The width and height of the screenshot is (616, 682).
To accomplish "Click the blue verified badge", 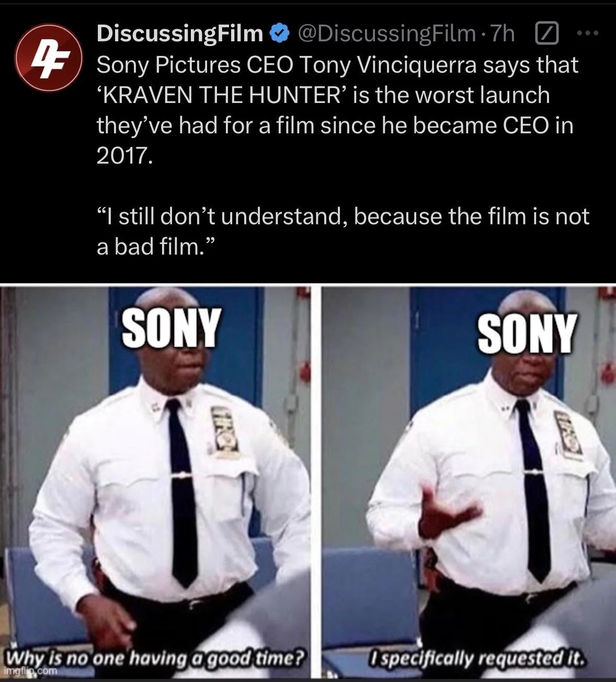I will [x=279, y=34].
